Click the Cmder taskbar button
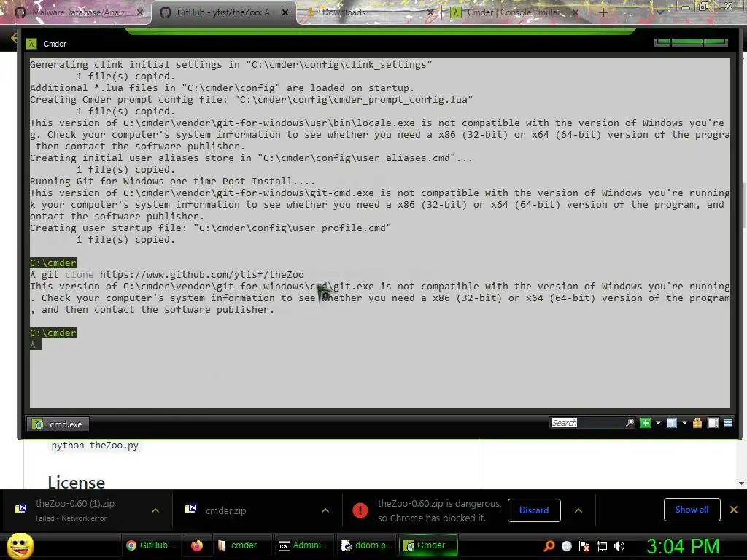 point(429,545)
